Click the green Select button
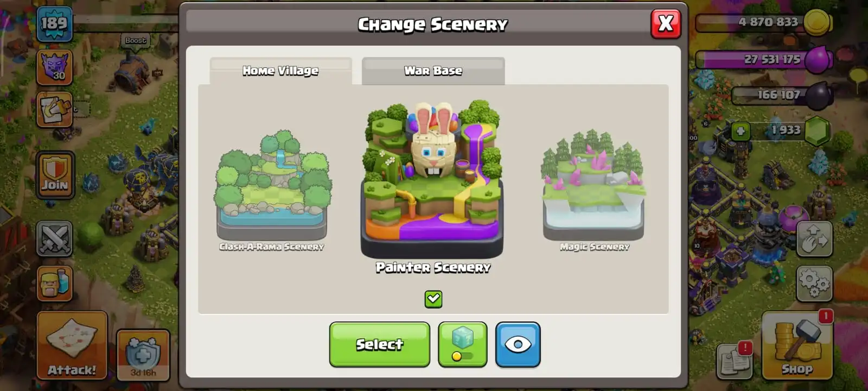Viewport: 868px width, 391px height. pos(379,344)
